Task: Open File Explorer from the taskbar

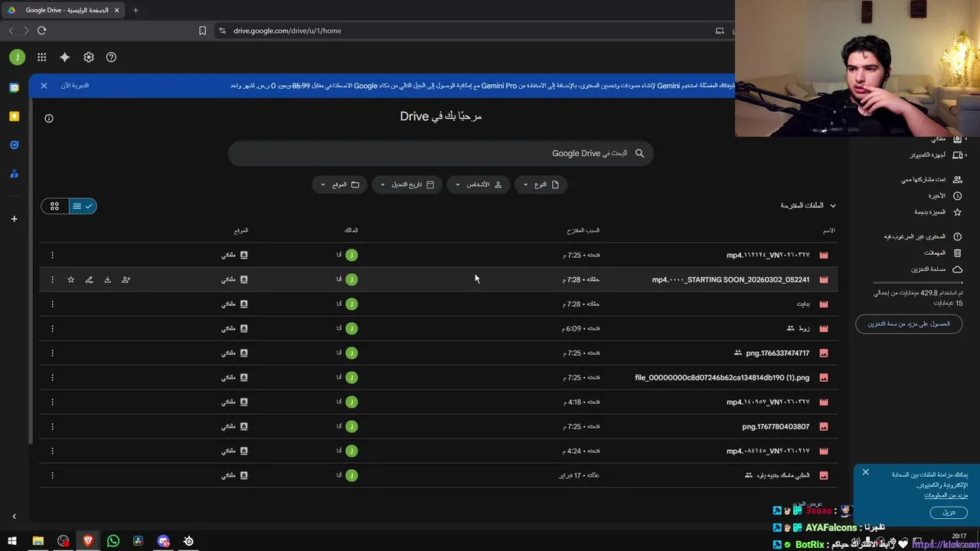Action: [x=38, y=541]
